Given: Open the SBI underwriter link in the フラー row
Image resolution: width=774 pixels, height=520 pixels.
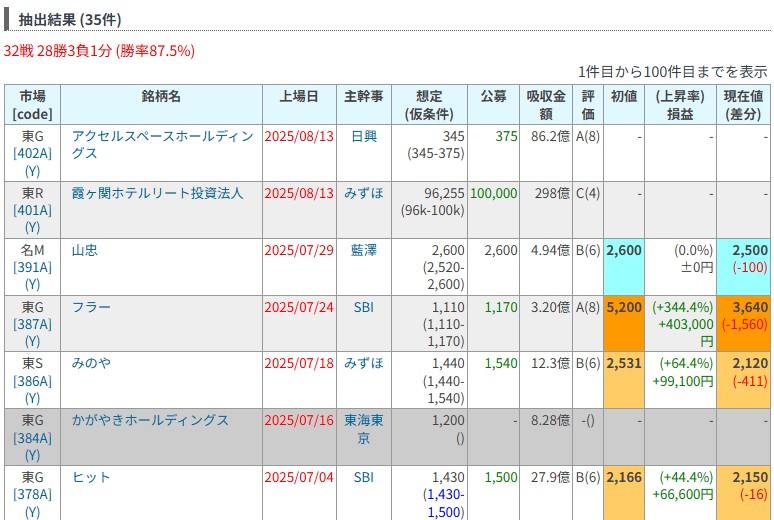Looking at the screenshot, I should [x=364, y=307].
